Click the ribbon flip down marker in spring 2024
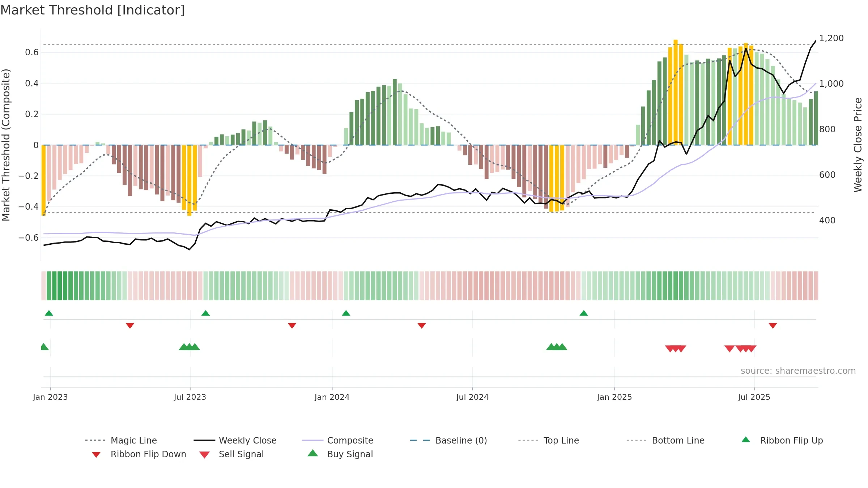 click(x=422, y=326)
